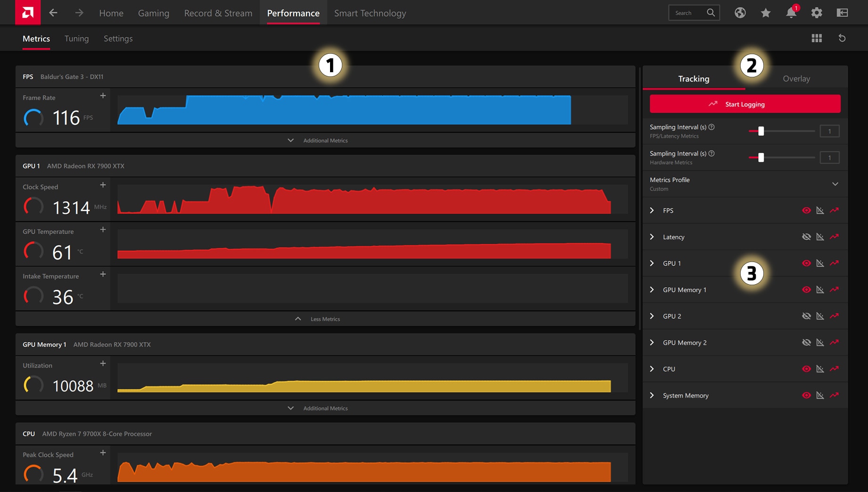Open the web browser globe icon
Screen dimensions: 868x492
pyautogui.click(x=740, y=13)
